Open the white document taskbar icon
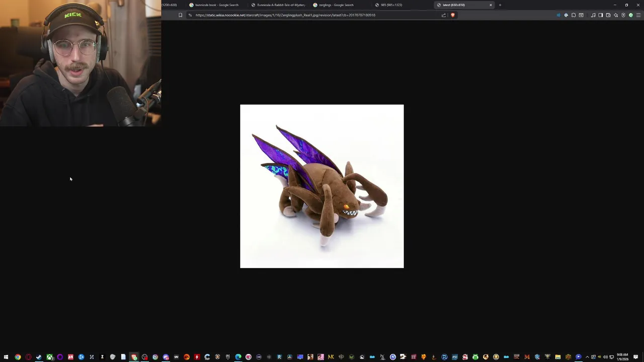 tap(123, 357)
